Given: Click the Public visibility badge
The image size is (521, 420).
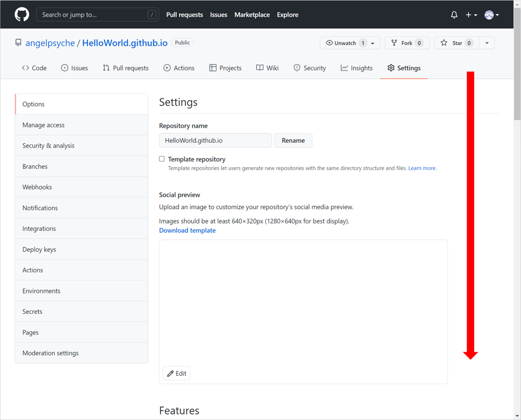Looking at the screenshot, I should (183, 43).
